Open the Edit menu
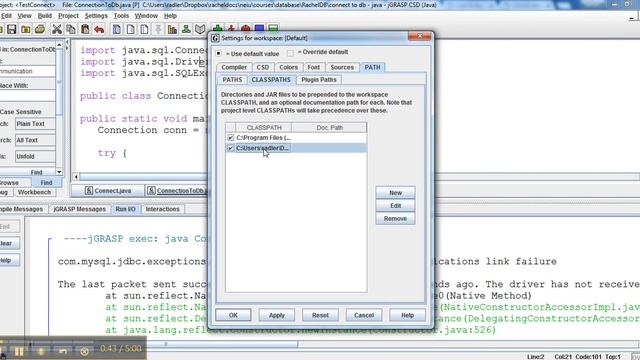640x360 pixels. point(6,16)
